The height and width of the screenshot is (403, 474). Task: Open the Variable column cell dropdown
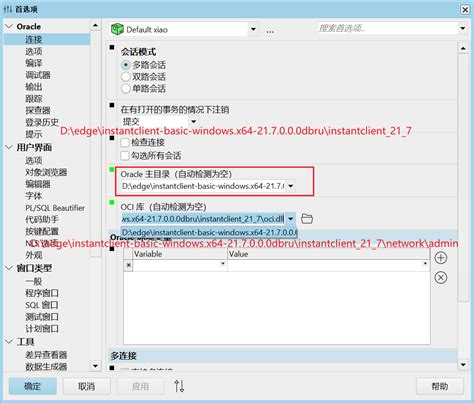[x=223, y=264]
